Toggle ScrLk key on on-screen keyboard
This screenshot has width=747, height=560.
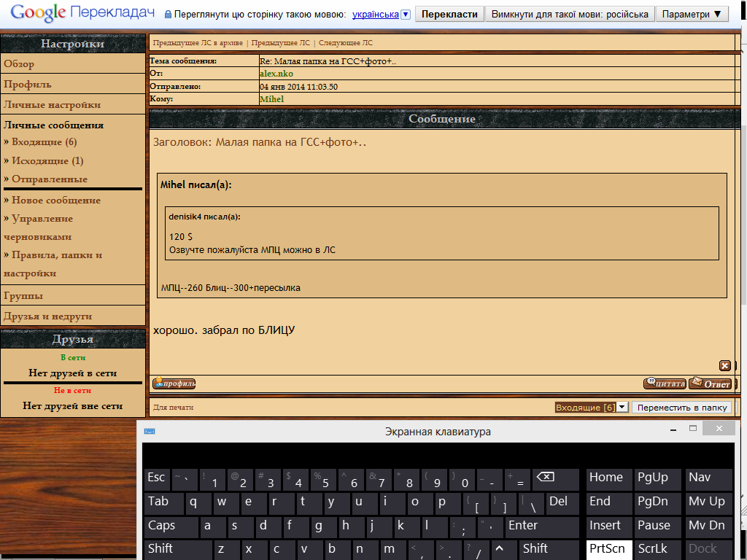(653, 548)
